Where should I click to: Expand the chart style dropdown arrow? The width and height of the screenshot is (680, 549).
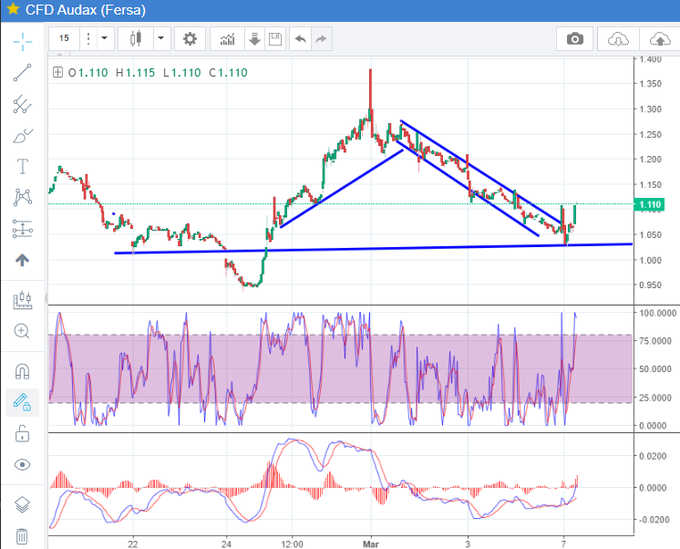click(x=161, y=39)
